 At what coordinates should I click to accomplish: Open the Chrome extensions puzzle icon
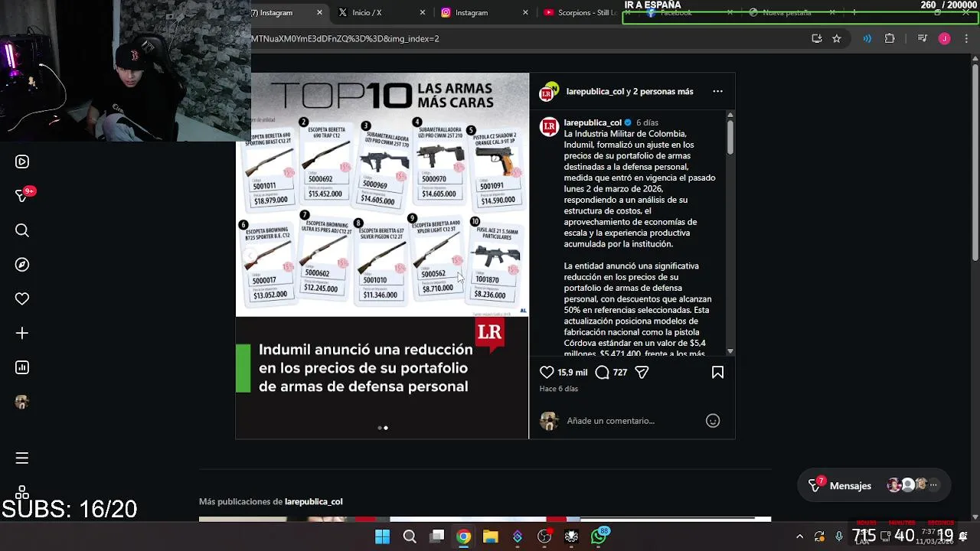coord(890,38)
